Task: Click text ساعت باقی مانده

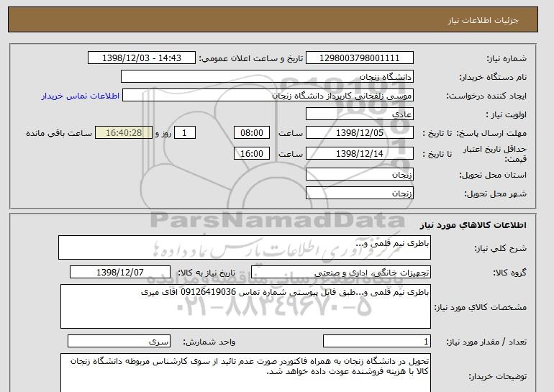Action: click(59, 133)
